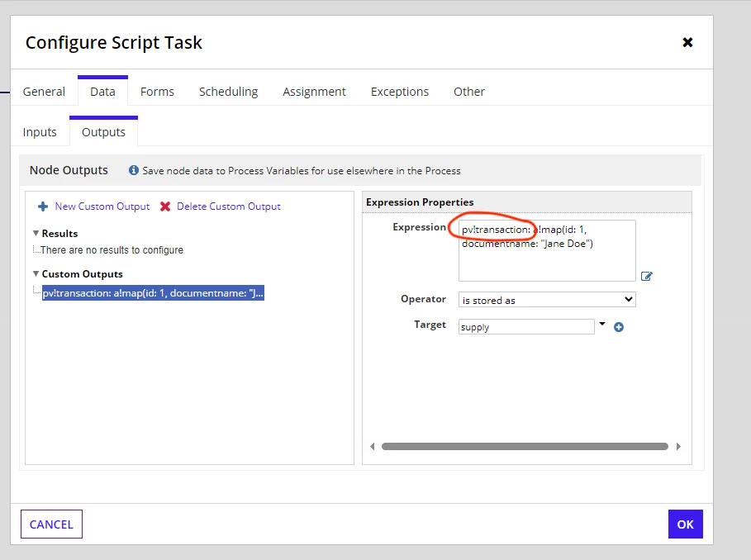Click the horizontal scrollbar right arrow
751x560 pixels.
point(678,447)
